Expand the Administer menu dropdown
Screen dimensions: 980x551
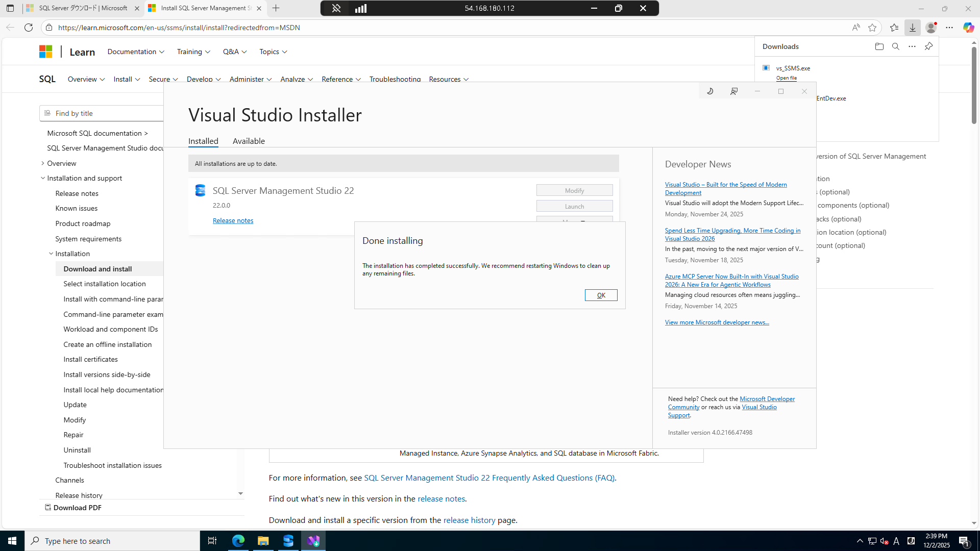(250, 79)
